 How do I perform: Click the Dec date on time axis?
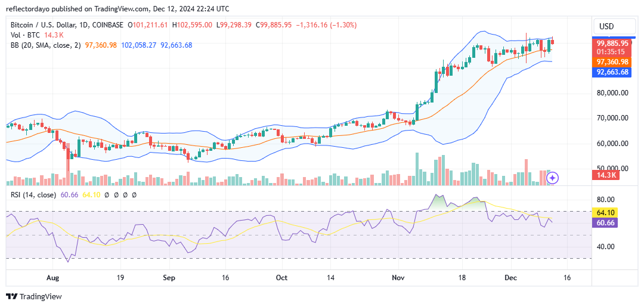coord(511,278)
